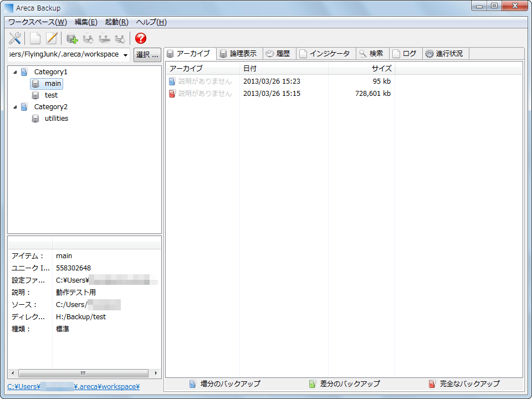Click the 動作テスト用 description value
Screen dimensions: 532x399
click(x=76, y=293)
